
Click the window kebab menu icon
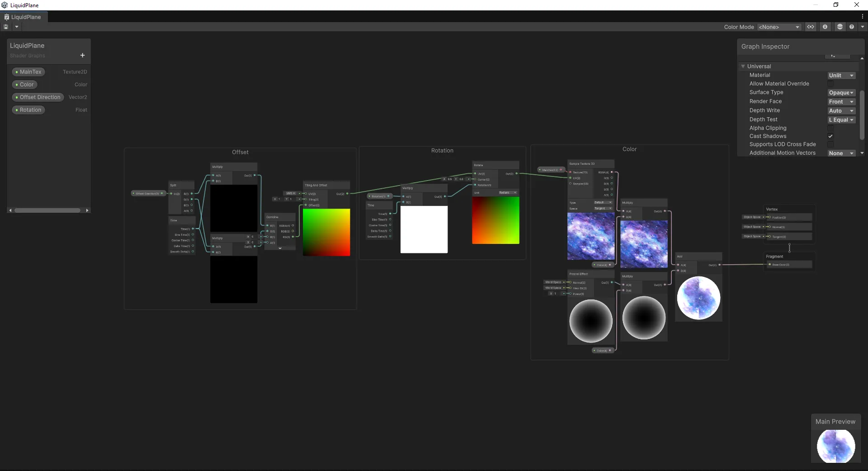coord(862,17)
